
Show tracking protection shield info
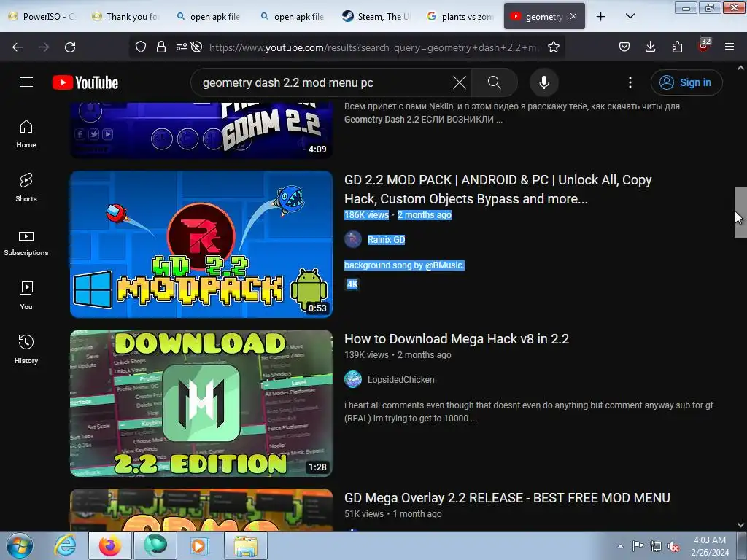[141, 47]
